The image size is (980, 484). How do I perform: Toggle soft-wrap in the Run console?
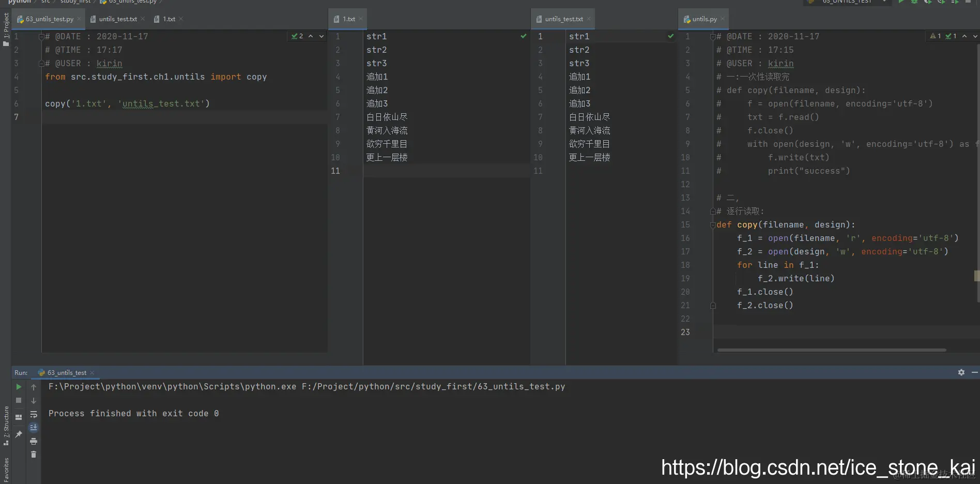coord(34,414)
